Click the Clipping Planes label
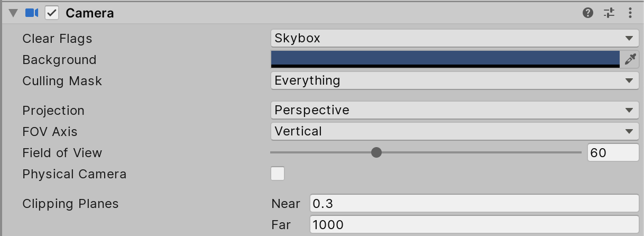Viewport: 644px width, 236px height. click(70, 204)
